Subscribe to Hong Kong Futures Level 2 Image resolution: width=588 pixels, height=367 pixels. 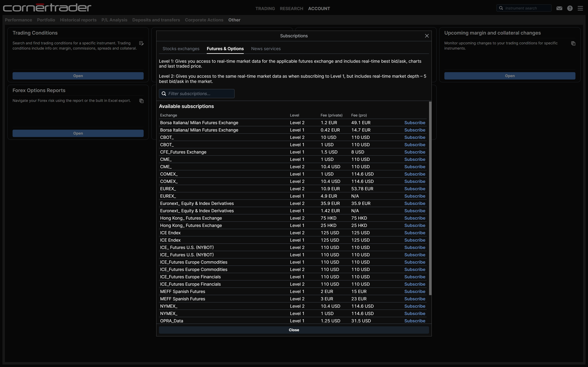(415, 218)
